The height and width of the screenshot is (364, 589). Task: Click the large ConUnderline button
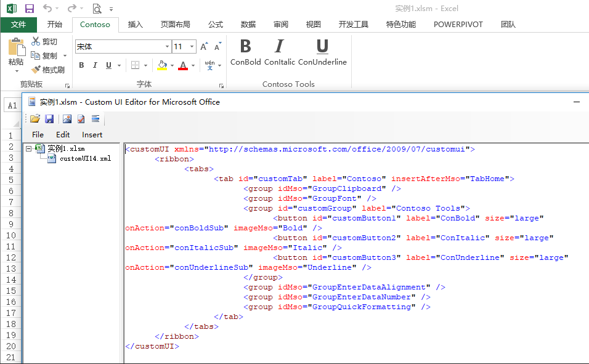pyautogui.click(x=322, y=52)
